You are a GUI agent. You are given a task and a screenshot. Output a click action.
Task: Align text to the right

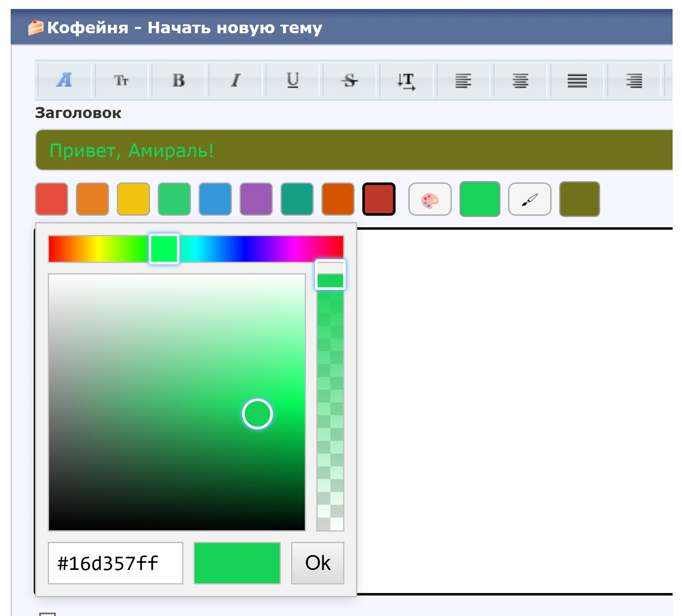(634, 81)
